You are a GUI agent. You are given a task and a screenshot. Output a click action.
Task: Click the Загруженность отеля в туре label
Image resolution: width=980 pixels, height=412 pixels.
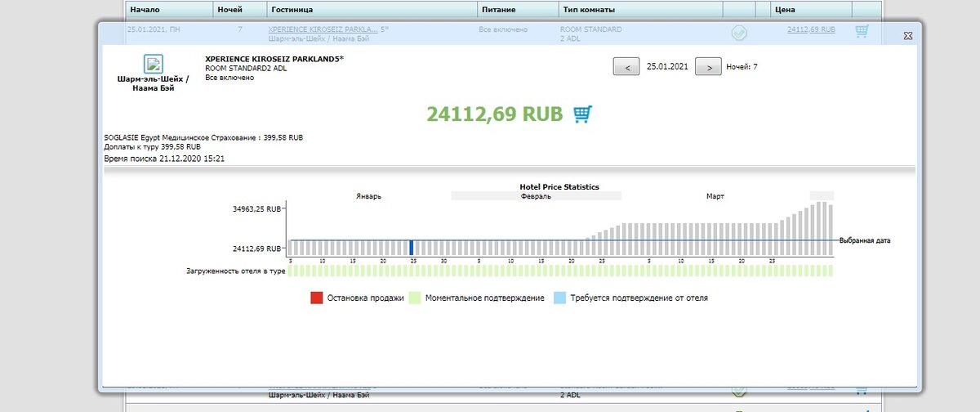235,271
